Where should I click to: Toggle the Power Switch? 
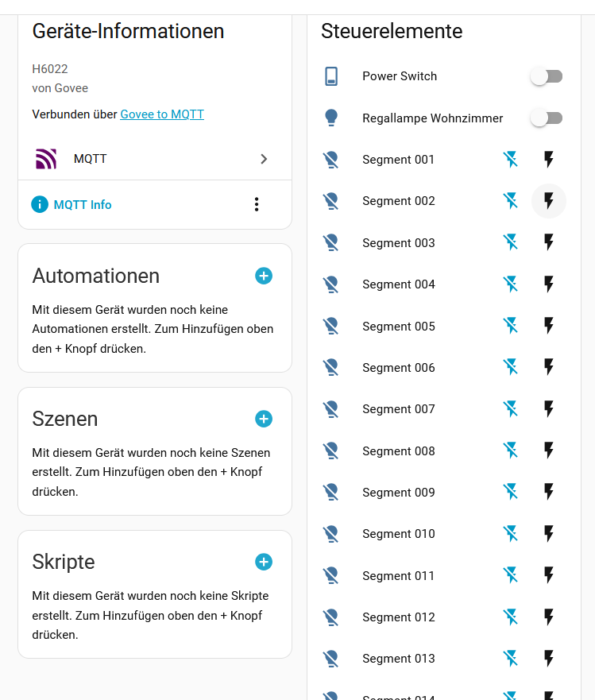(547, 76)
